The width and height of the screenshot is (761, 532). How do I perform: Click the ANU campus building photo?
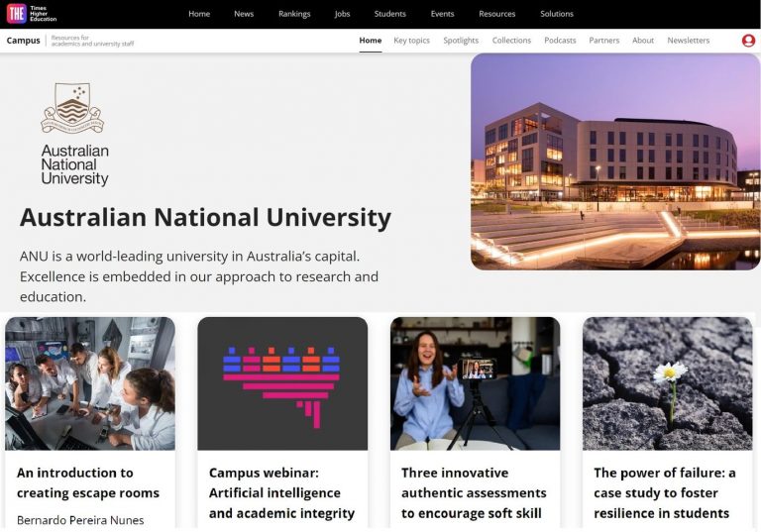point(615,161)
